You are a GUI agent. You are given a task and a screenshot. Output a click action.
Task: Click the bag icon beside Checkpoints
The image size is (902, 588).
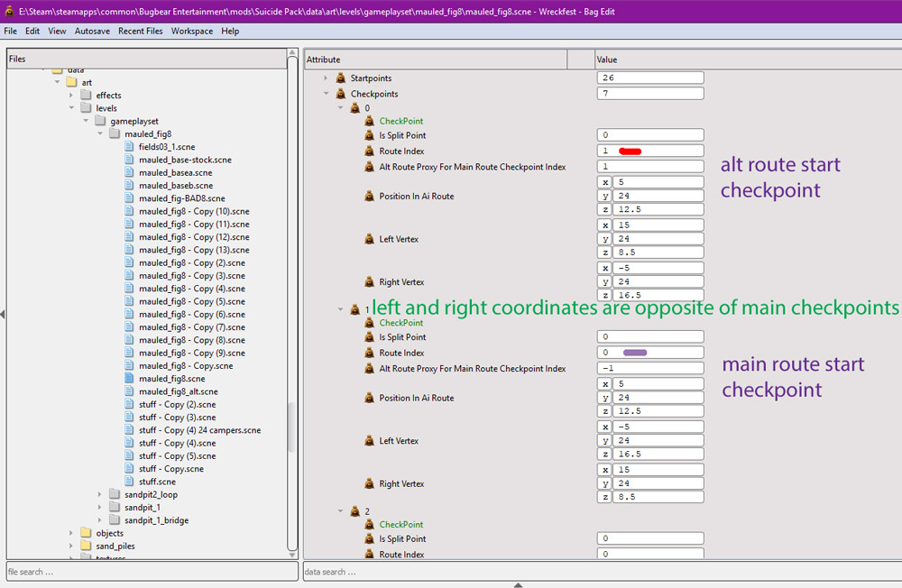tap(341, 93)
